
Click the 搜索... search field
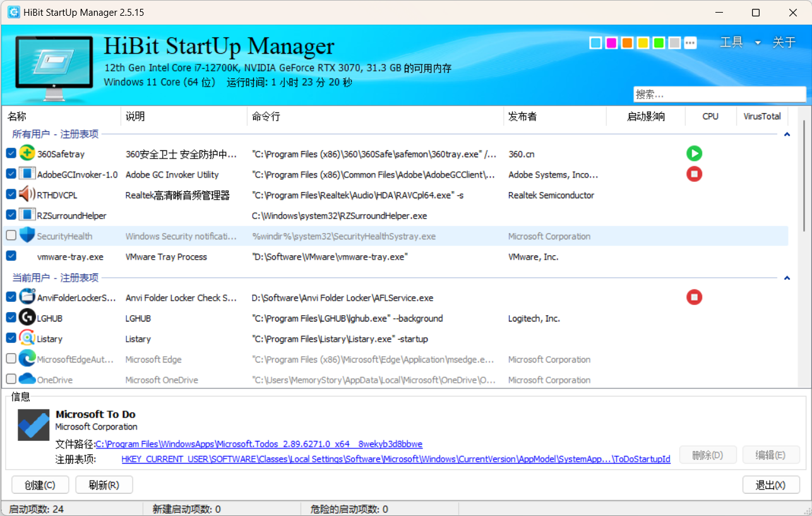pos(720,94)
